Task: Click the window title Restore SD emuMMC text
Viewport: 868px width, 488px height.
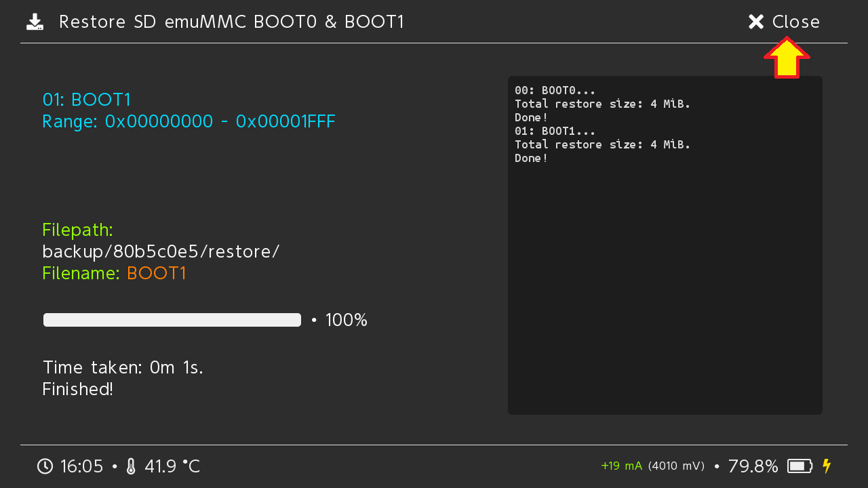Action: click(x=231, y=22)
